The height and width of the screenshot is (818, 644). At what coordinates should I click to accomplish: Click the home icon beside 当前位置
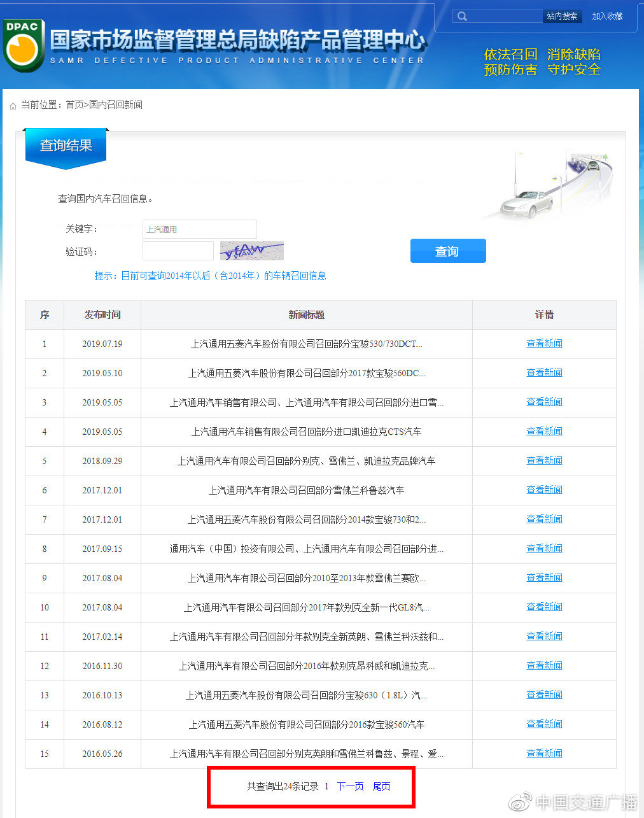(13, 106)
